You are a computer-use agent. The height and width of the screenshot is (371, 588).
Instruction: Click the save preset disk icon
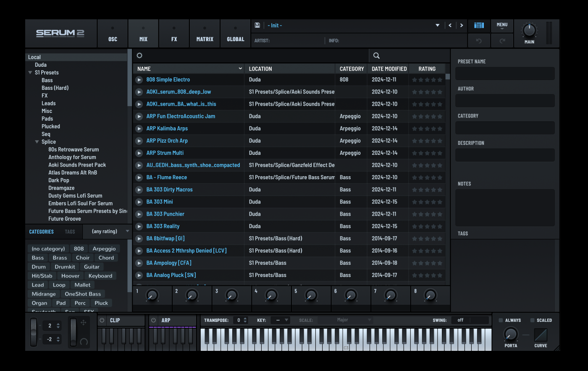(x=257, y=25)
